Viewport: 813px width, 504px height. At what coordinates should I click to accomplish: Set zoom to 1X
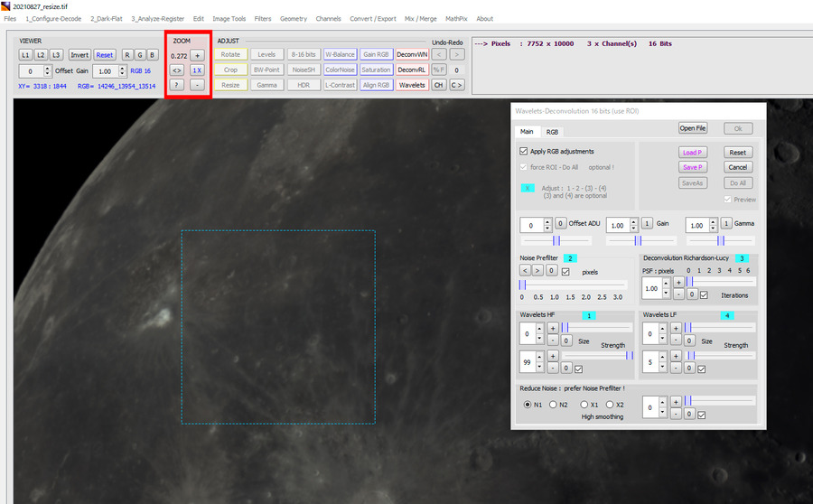coord(197,70)
